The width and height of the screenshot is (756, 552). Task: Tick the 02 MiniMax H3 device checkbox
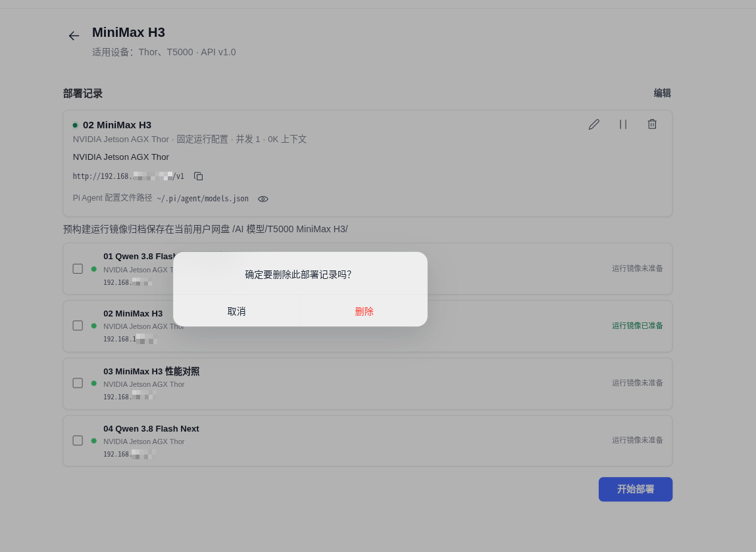pos(78,326)
